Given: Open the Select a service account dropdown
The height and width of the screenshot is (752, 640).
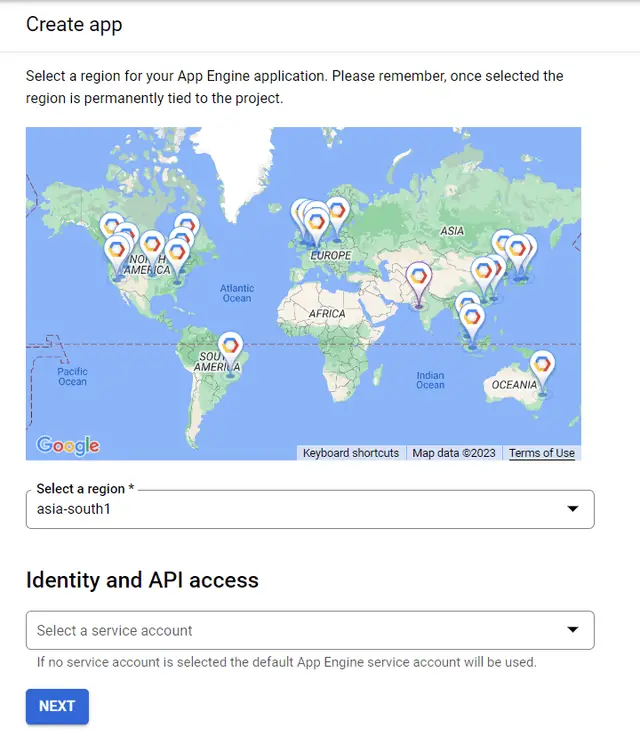Looking at the screenshot, I should tap(310, 630).
